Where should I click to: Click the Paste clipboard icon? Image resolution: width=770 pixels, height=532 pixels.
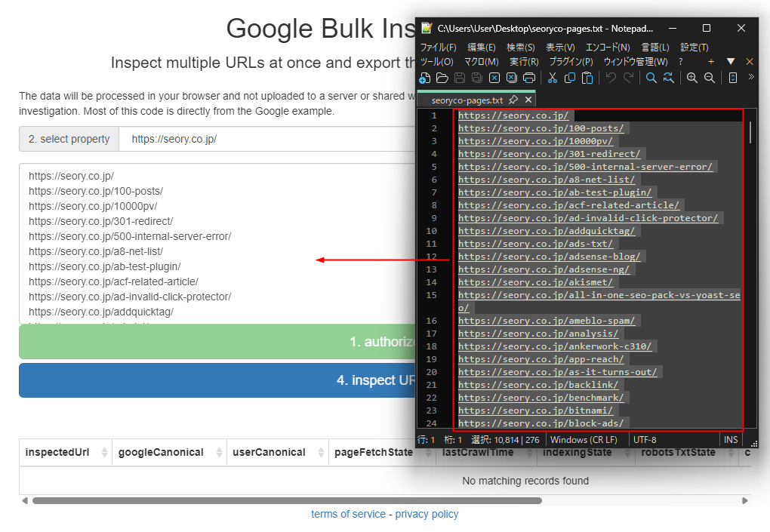tap(587, 78)
